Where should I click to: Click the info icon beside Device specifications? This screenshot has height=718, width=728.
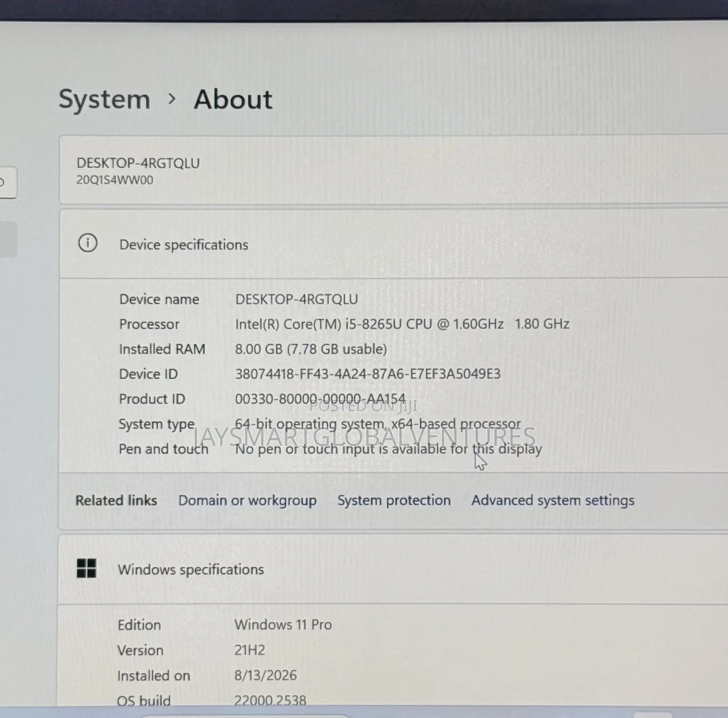point(88,243)
